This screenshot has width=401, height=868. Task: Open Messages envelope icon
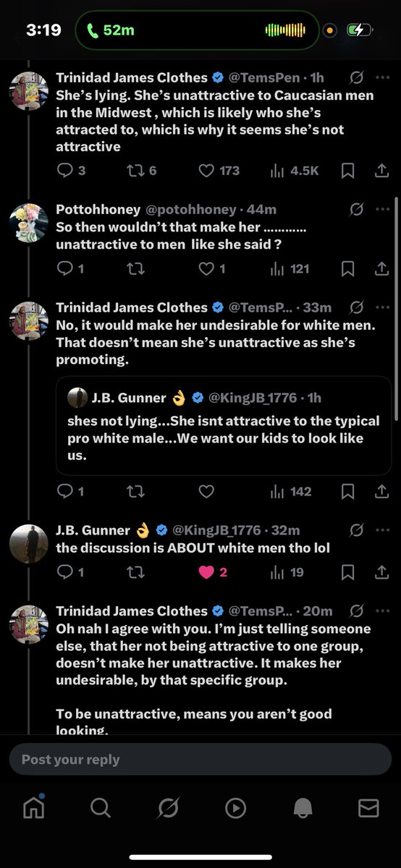(368, 808)
